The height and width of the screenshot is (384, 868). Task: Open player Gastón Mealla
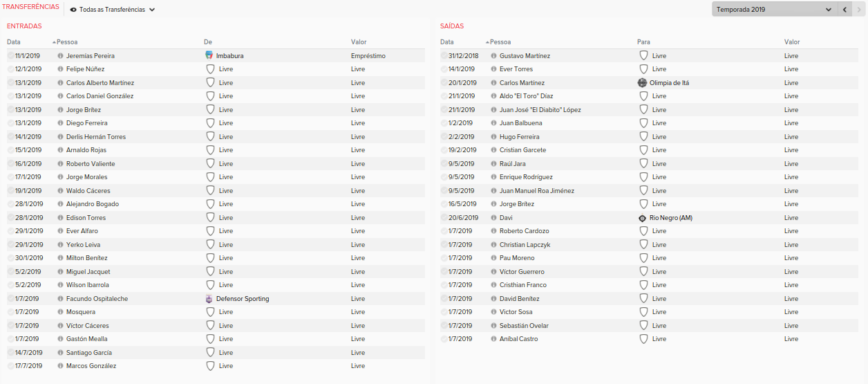point(87,339)
